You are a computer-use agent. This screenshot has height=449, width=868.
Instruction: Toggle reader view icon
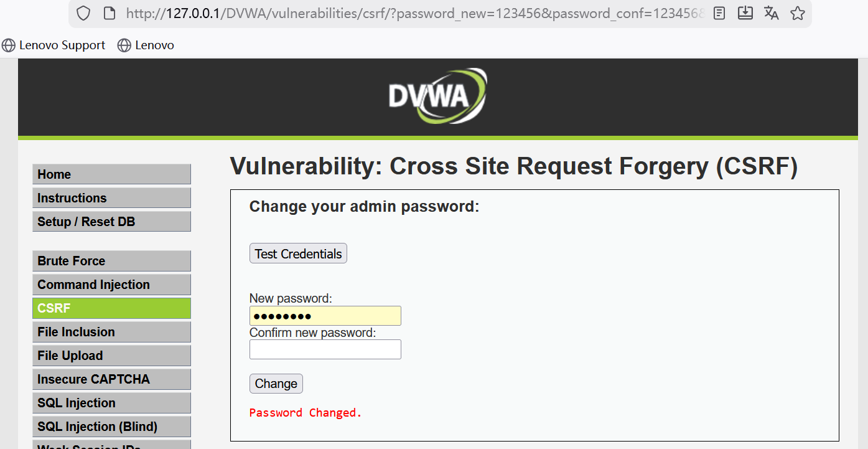pos(719,13)
